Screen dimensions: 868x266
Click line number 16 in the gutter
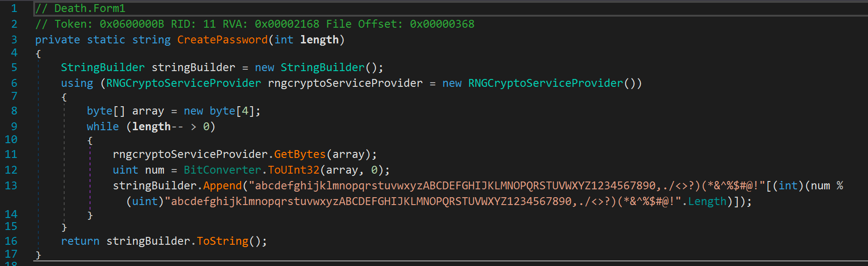tap(11, 241)
